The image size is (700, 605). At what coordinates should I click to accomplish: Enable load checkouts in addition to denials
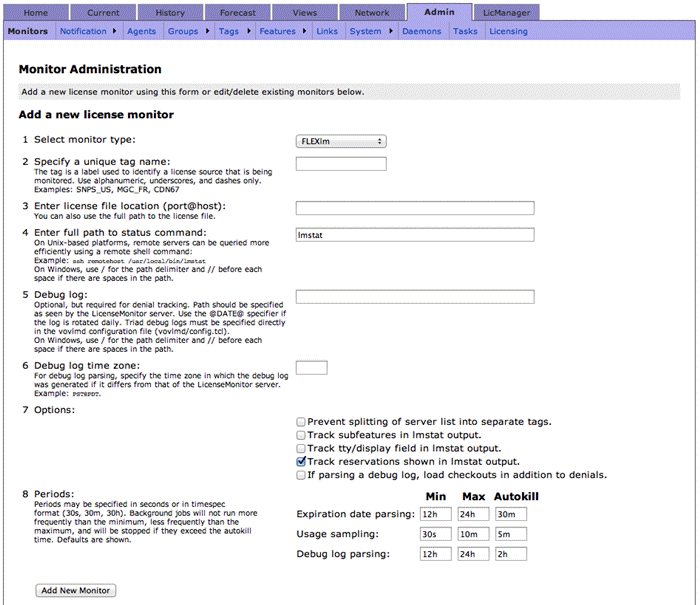(301, 476)
